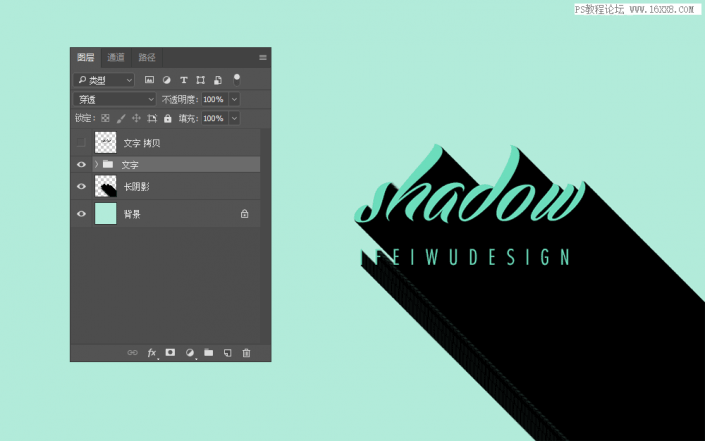The height and width of the screenshot is (441, 705).
Task: Select layer name 长阴影
Action: 137,187
